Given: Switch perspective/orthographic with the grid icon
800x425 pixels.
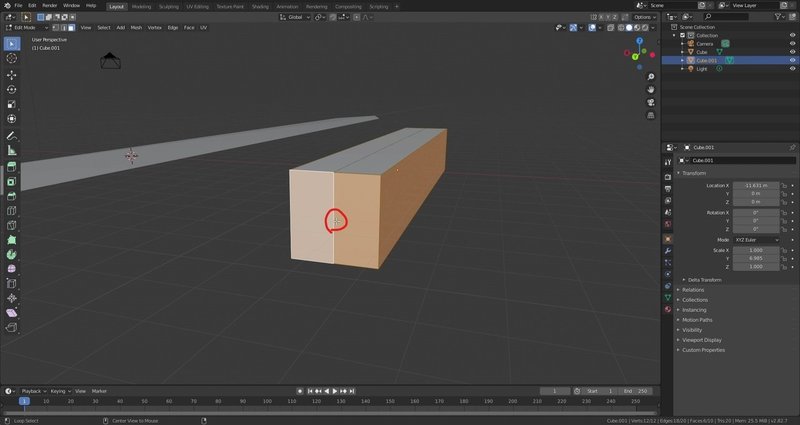Looking at the screenshot, I should tap(651, 115).
